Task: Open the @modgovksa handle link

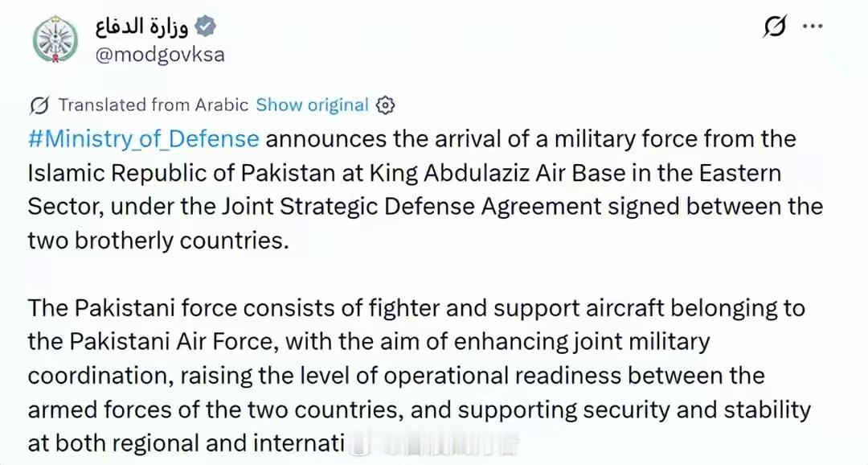Action: tap(159, 55)
